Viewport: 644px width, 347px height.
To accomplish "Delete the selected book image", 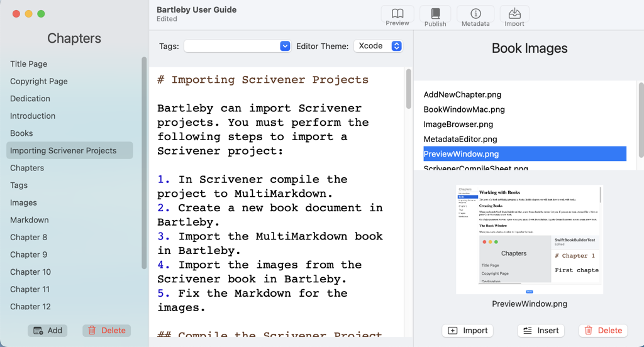I will pos(603,330).
